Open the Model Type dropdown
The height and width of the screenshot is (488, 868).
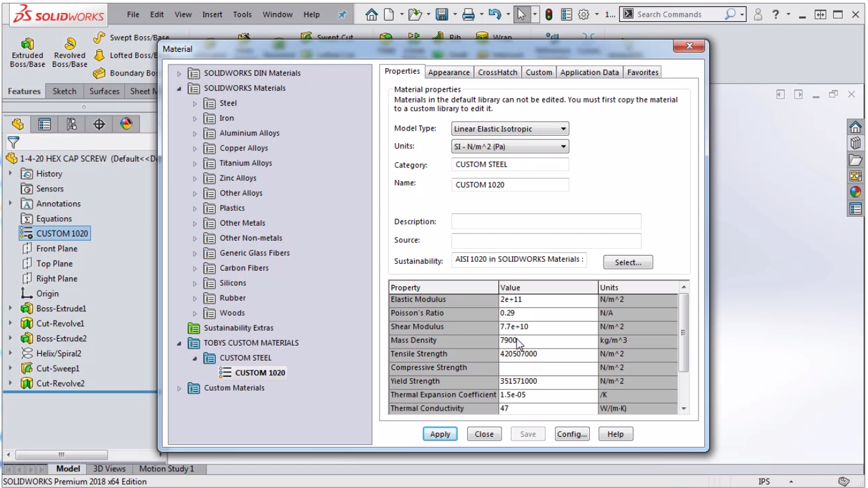510,129
